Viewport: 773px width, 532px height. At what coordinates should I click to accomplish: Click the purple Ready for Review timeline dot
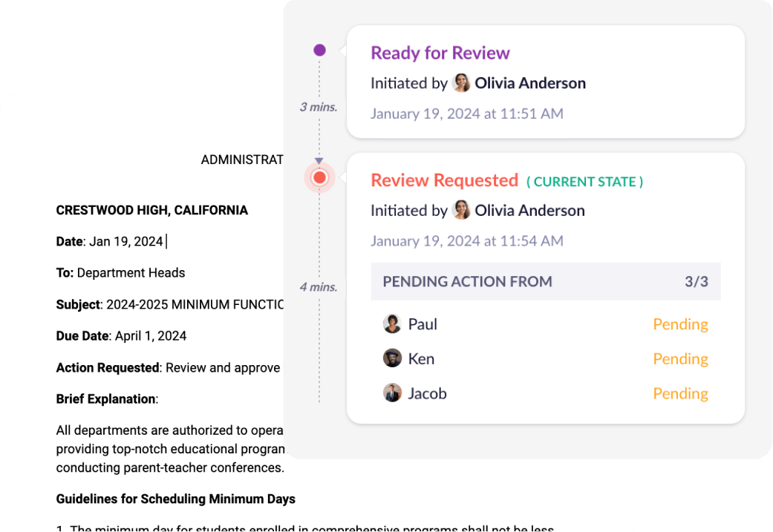point(319,50)
